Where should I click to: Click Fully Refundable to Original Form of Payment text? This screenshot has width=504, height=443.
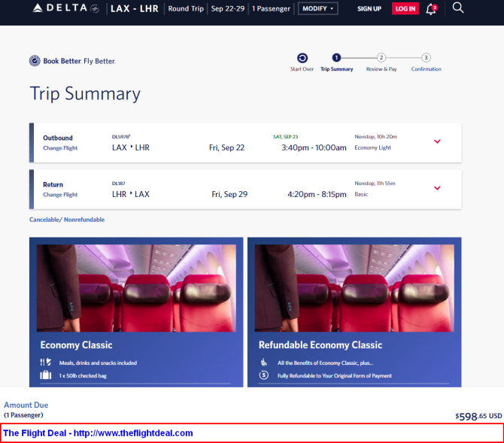point(335,375)
